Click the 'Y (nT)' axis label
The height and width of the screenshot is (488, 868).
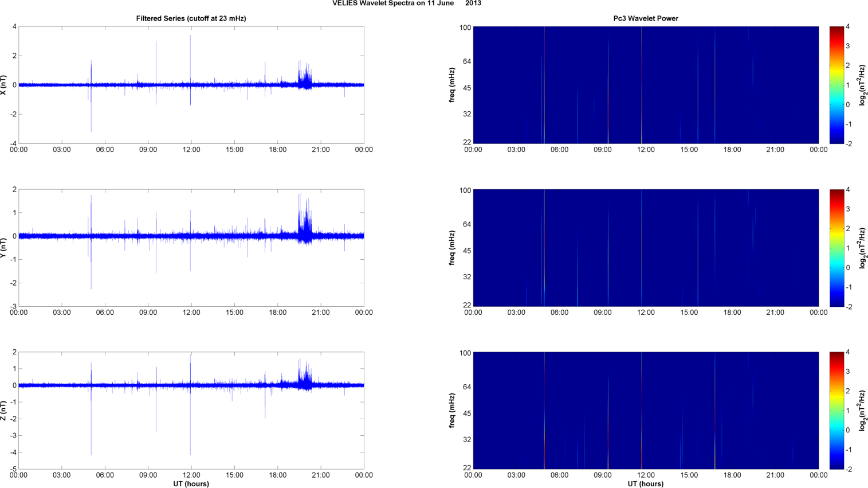coord(4,248)
